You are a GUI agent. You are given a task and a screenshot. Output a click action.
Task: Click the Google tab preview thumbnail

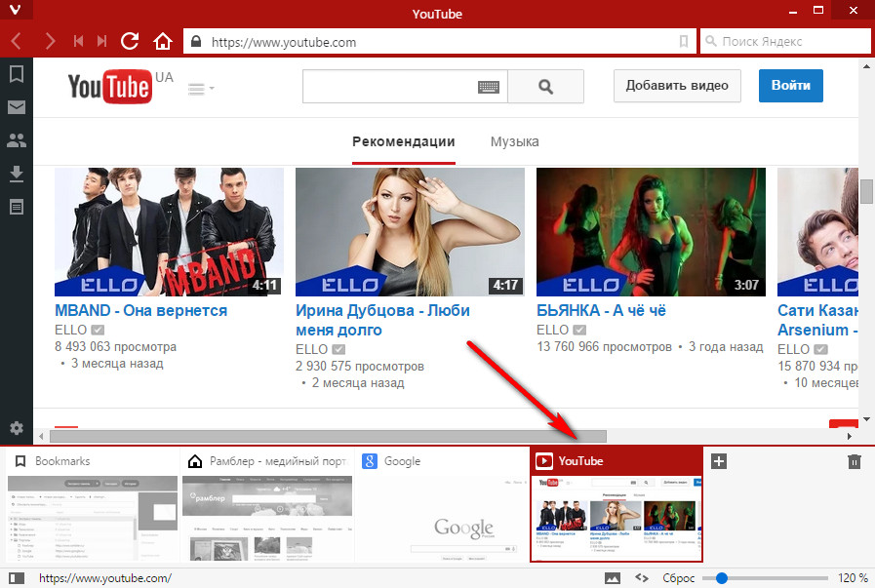pos(442,518)
